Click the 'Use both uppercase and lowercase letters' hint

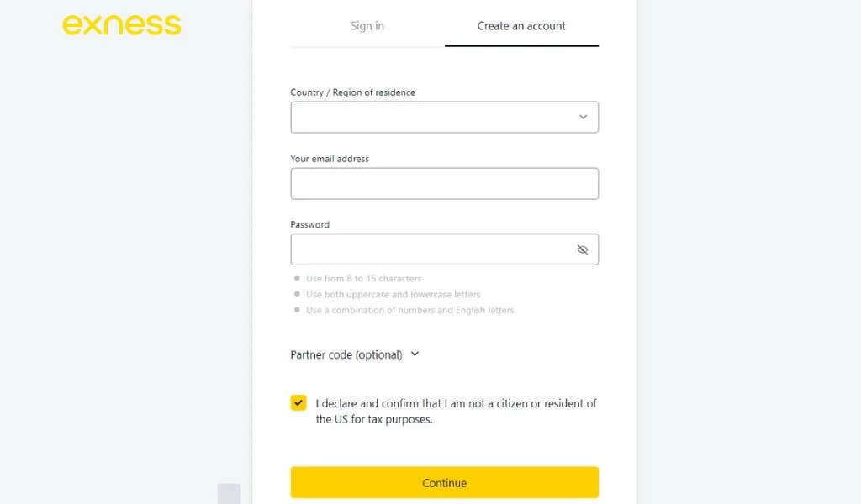pos(393,294)
